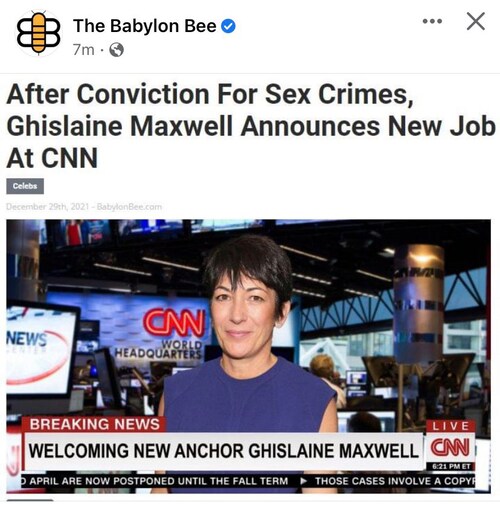Open the 7m post timestamp
Viewport: 500px width, 508px height.
click(84, 50)
